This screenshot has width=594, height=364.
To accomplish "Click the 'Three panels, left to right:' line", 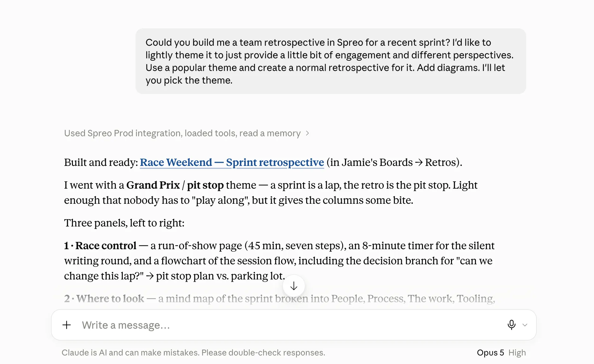I will click(124, 223).
